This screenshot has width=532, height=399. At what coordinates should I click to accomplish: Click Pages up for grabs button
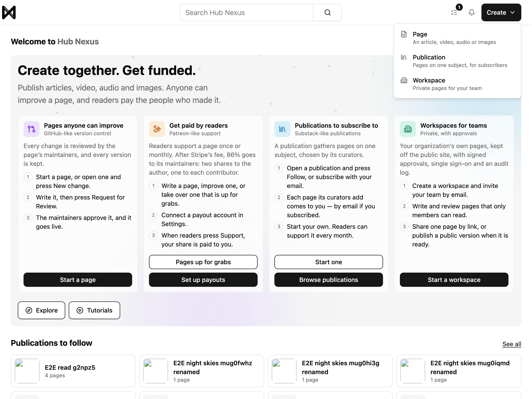(203, 262)
